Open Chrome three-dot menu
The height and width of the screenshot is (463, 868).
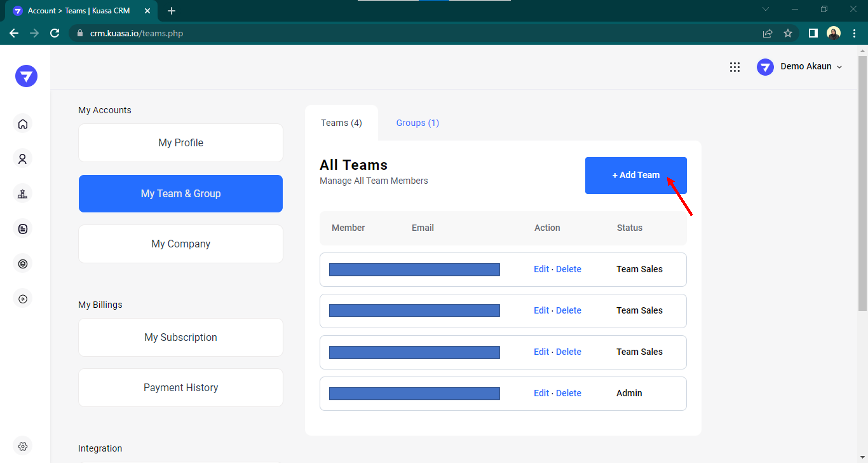point(854,33)
